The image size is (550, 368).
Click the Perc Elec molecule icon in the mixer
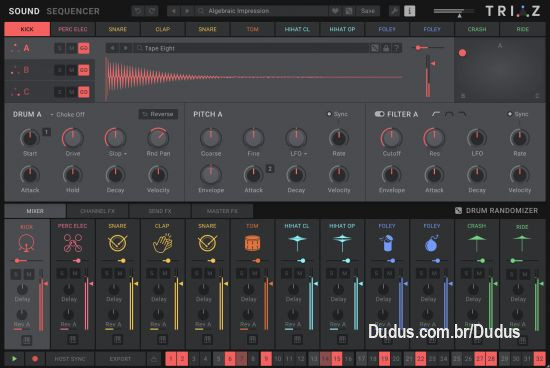73,243
